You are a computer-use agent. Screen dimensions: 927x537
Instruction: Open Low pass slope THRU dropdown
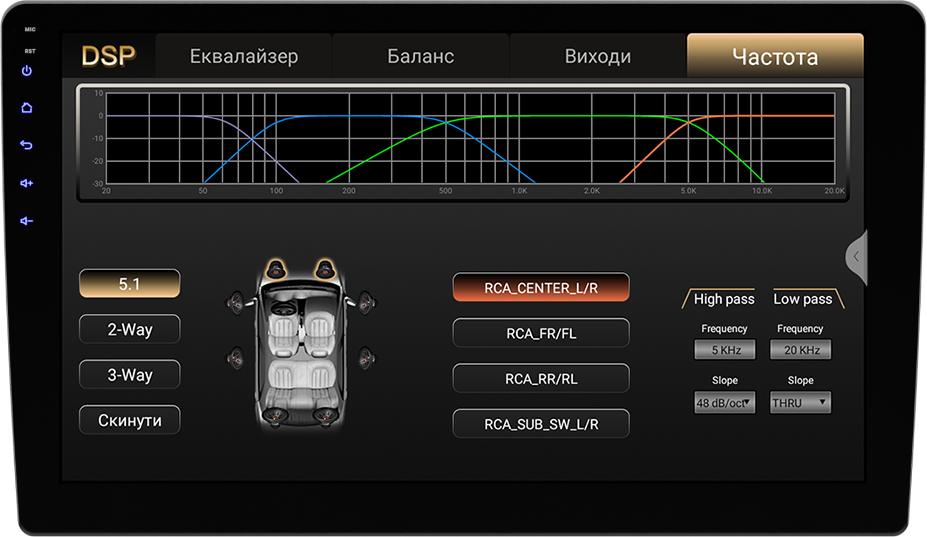pos(800,403)
